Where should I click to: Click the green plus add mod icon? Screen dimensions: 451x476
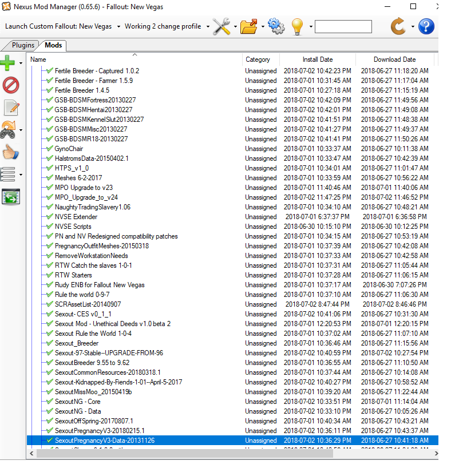point(9,63)
